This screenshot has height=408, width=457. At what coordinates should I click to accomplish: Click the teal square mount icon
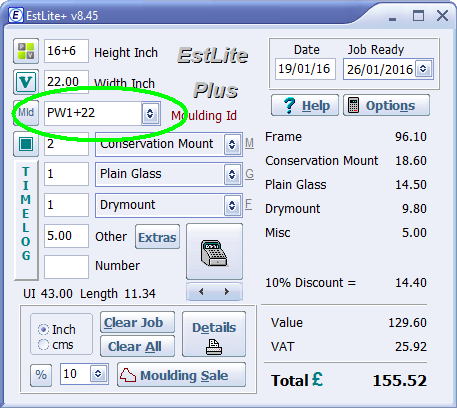click(26, 144)
